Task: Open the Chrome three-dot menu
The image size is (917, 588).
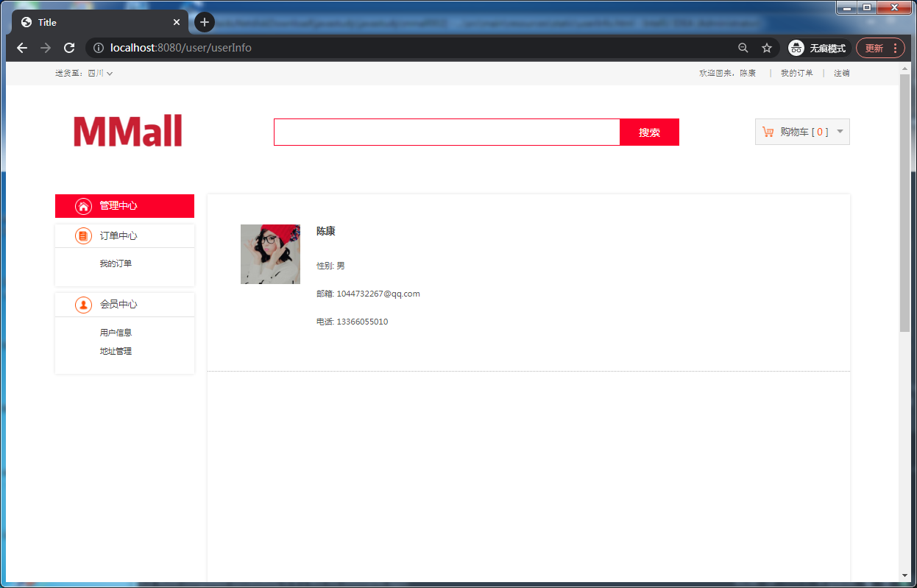Action: (x=895, y=48)
